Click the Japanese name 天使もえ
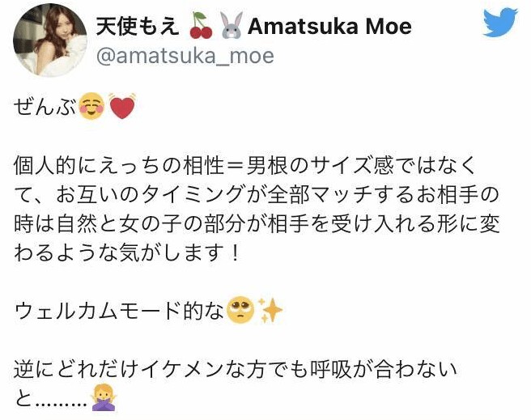531x420 pixels. (138, 27)
